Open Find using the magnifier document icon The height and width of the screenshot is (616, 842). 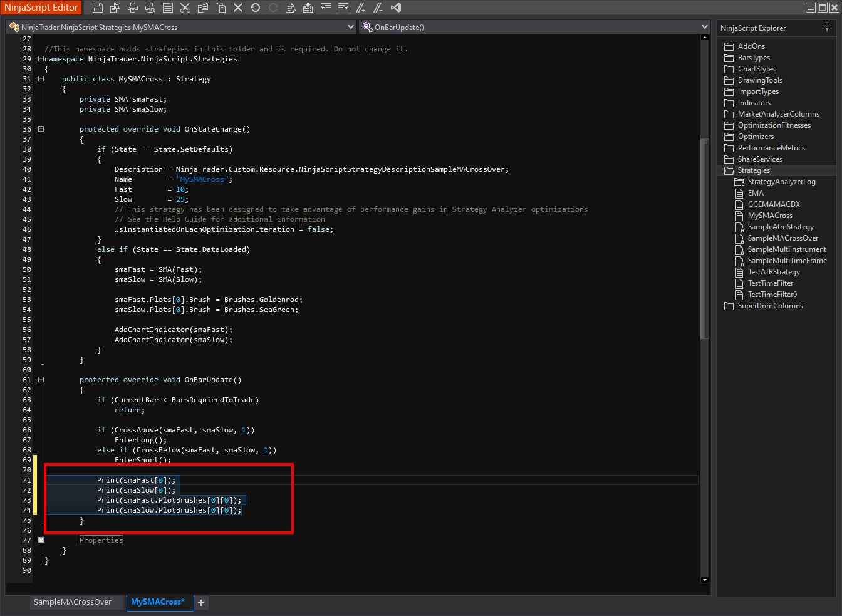tap(290, 8)
